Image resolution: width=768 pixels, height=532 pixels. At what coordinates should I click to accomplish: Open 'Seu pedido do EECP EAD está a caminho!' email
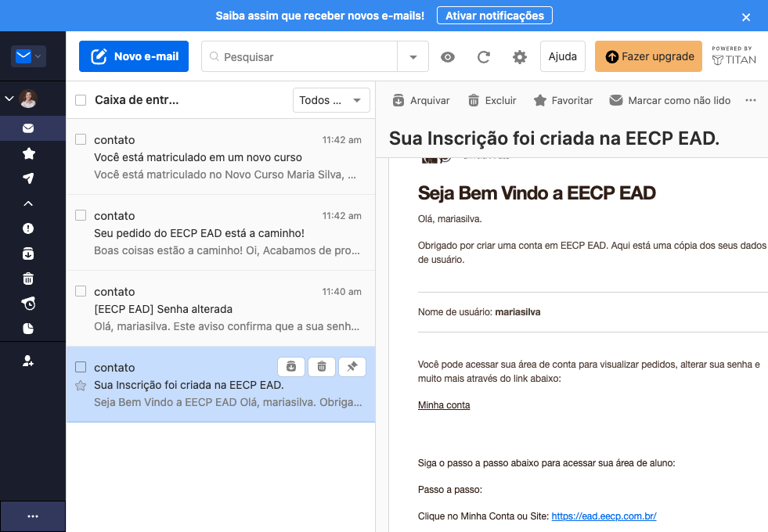coord(221,232)
